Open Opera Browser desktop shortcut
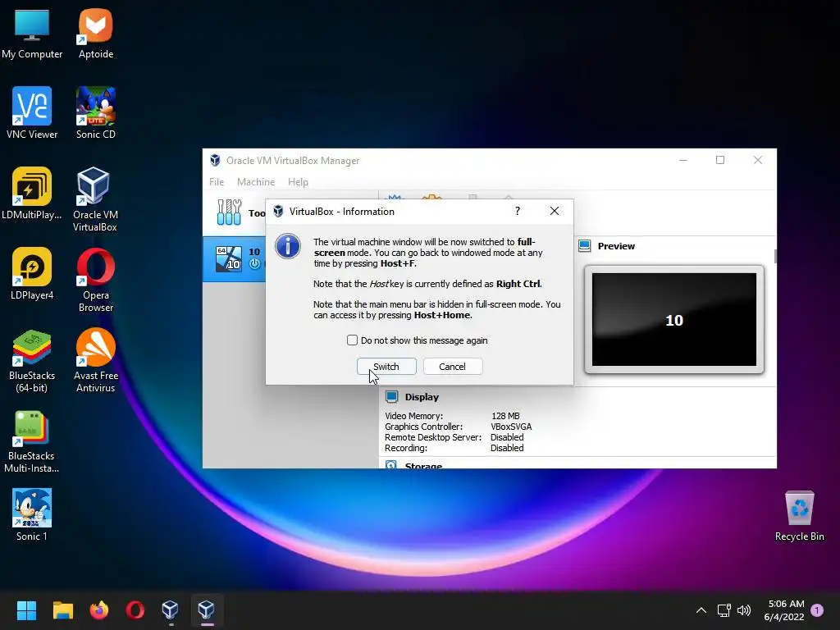Image resolution: width=840 pixels, height=630 pixels. pyautogui.click(x=95, y=280)
